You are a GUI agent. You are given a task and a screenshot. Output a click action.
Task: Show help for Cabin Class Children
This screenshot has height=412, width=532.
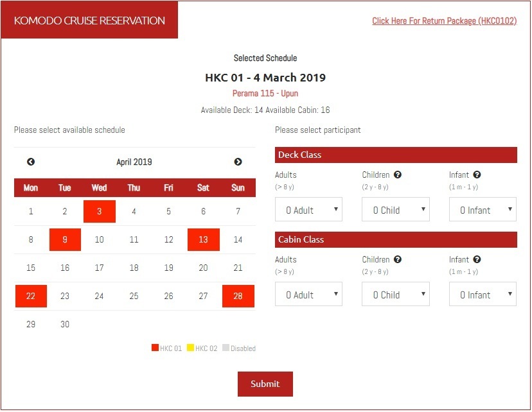click(398, 259)
